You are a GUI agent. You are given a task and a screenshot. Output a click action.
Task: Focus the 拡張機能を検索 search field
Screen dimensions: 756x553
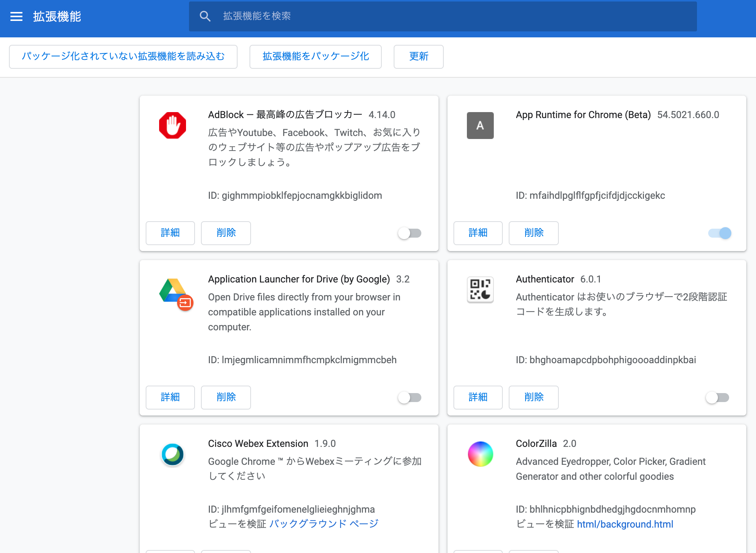448,16
